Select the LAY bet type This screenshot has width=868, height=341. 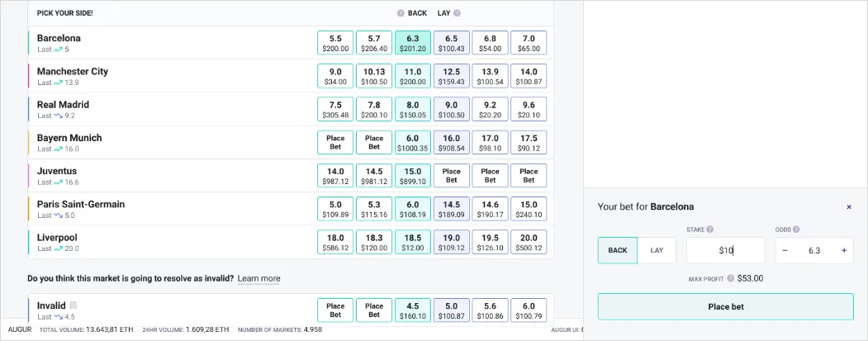pos(657,250)
